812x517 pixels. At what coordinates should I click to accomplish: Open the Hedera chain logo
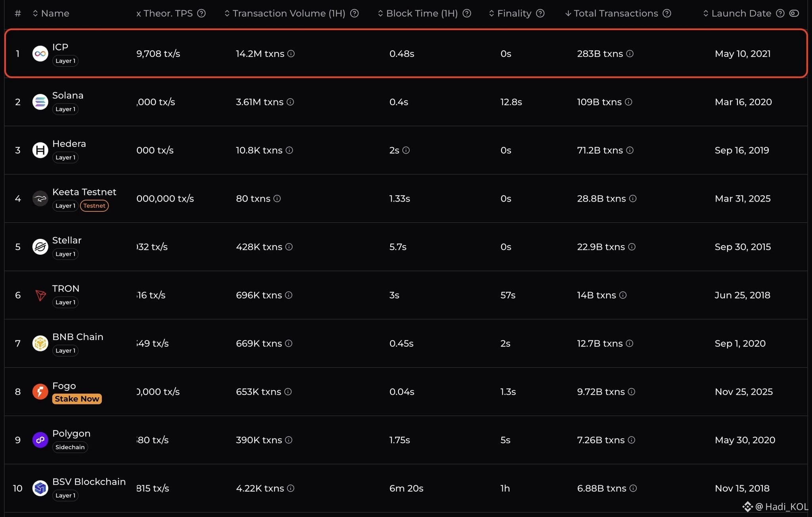pos(40,150)
